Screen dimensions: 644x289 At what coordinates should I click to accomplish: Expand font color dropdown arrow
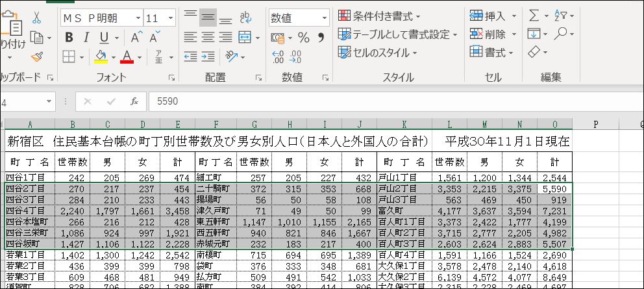140,57
